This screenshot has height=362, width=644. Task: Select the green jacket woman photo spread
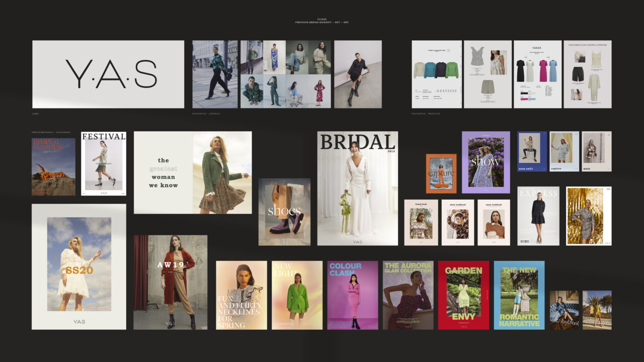[x=222, y=173]
